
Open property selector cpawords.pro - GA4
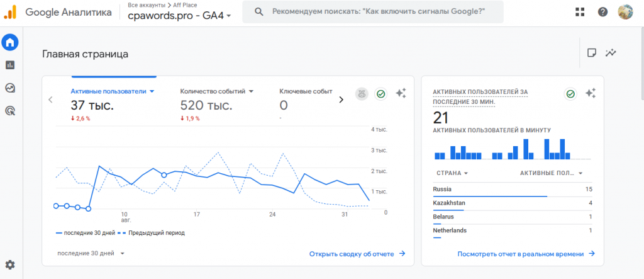(179, 16)
